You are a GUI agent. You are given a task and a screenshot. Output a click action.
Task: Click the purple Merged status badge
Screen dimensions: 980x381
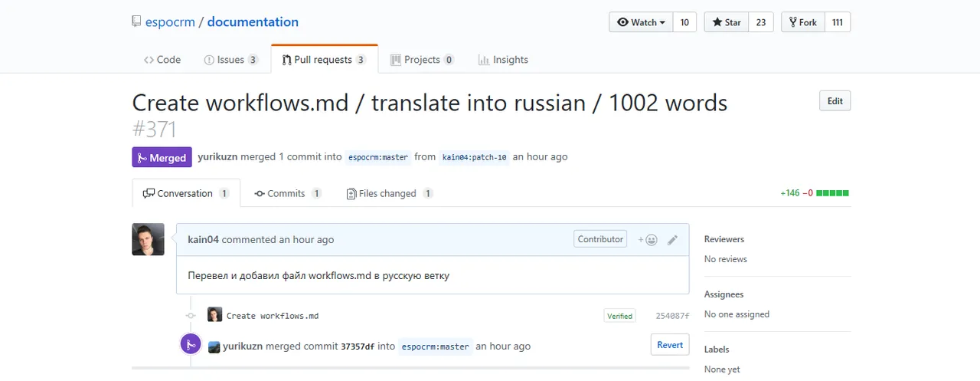pos(162,157)
